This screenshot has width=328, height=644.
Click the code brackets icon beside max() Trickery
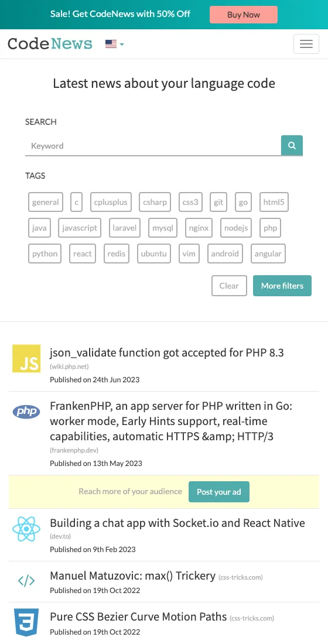(x=26, y=581)
